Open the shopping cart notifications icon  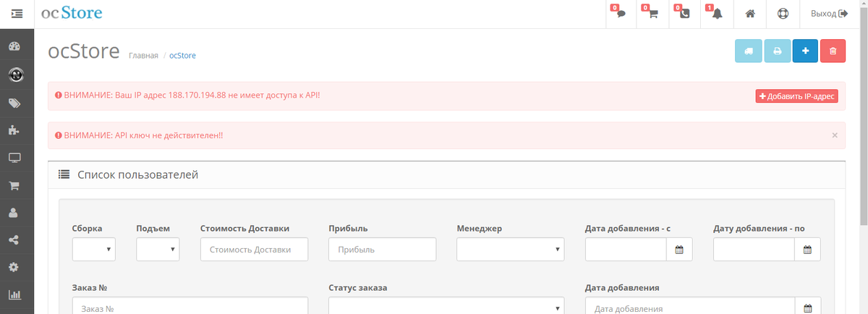click(652, 14)
